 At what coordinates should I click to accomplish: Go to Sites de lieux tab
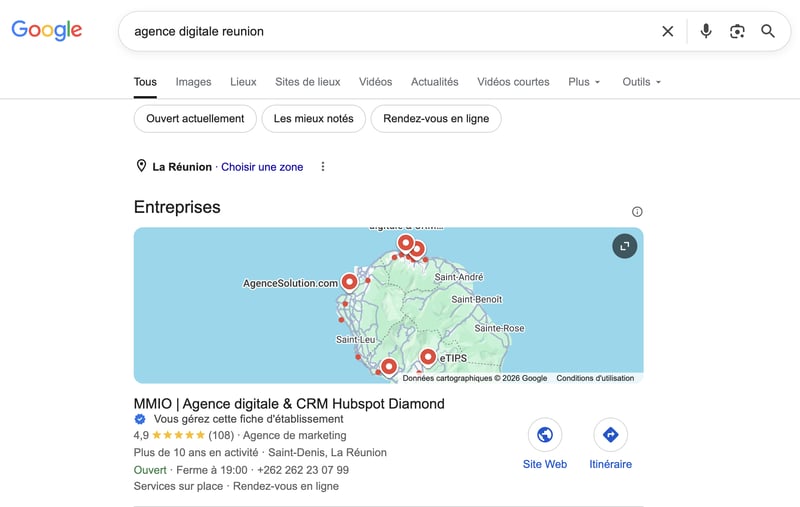pyautogui.click(x=308, y=82)
